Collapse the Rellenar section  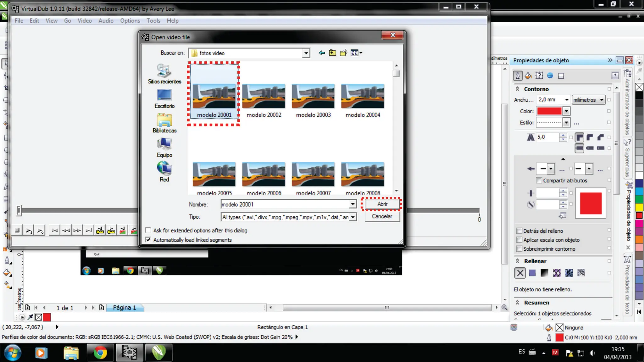point(517,261)
